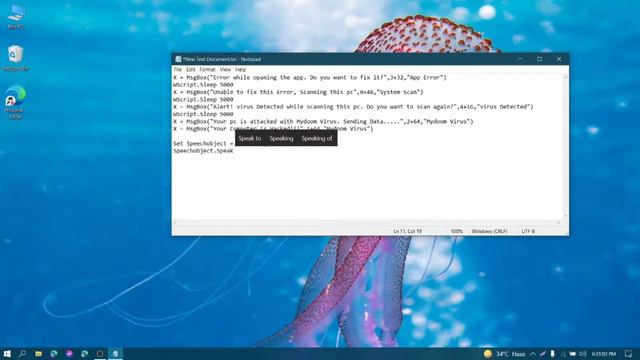Click the "Ln 11, Col 19" status entry
The image size is (640, 360).
[x=407, y=231]
